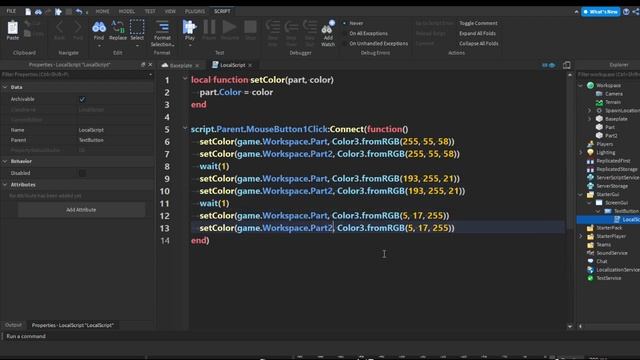640x360 pixels.
Task: Click the Add Attribute button
Action: coord(81,210)
